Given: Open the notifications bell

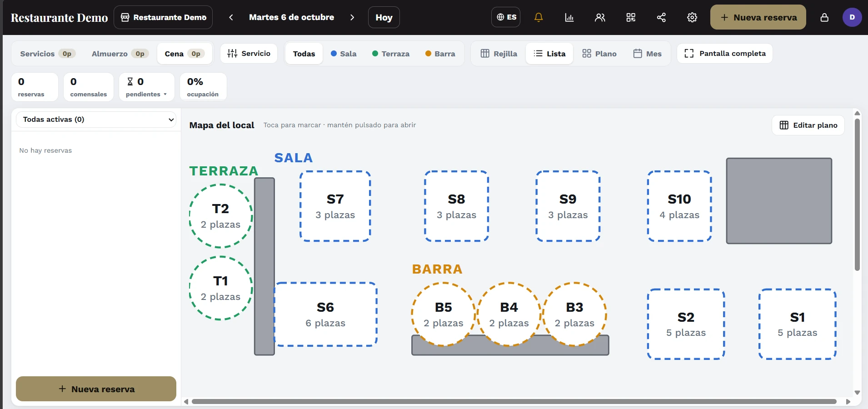Looking at the screenshot, I should (x=539, y=17).
